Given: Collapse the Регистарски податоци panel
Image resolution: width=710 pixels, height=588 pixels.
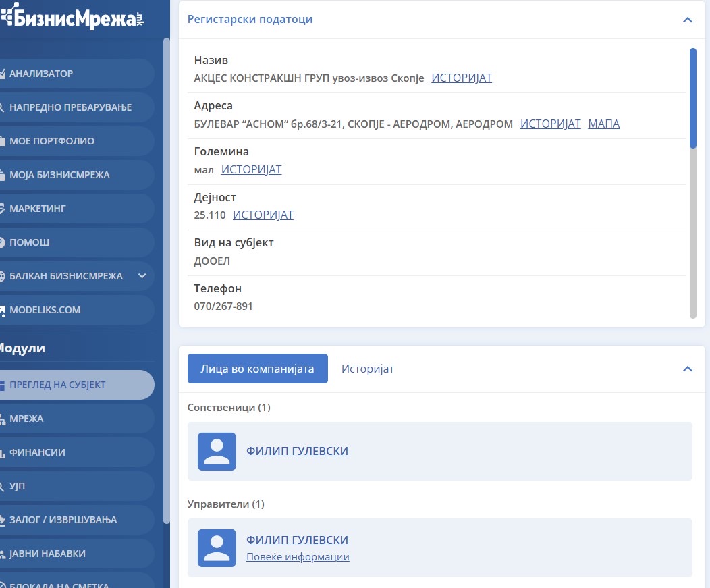Looking at the screenshot, I should click(x=688, y=20).
